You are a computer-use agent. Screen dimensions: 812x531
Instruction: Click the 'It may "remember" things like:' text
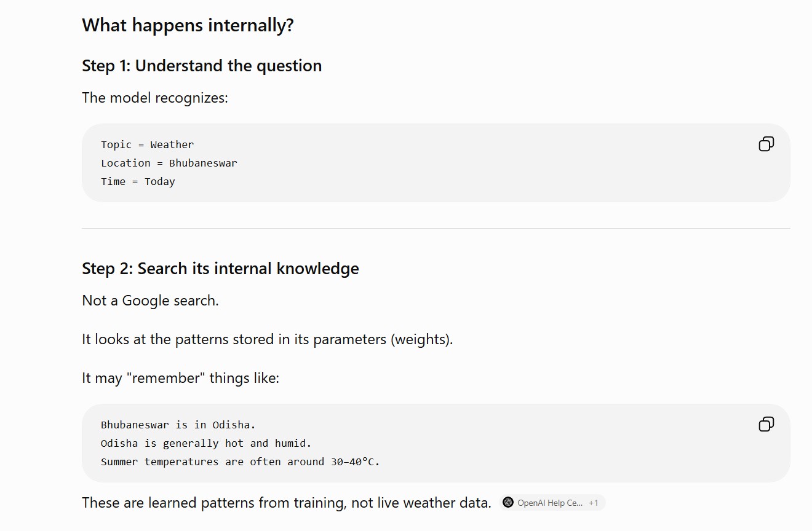pyautogui.click(x=180, y=378)
